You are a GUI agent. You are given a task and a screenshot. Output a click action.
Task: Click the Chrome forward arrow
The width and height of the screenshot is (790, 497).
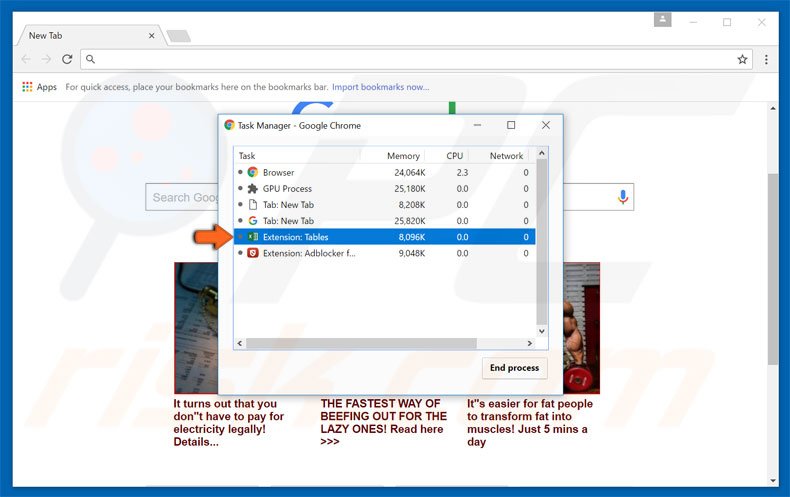[46, 59]
